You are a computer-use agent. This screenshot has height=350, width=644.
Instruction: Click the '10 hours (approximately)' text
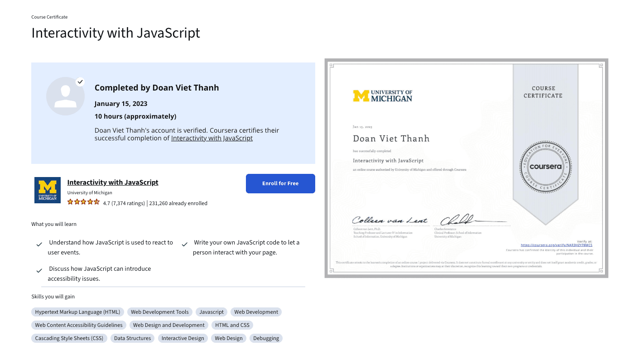tap(135, 116)
